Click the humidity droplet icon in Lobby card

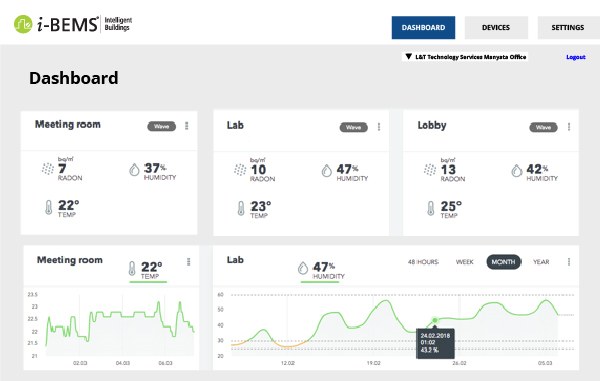[517, 171]
